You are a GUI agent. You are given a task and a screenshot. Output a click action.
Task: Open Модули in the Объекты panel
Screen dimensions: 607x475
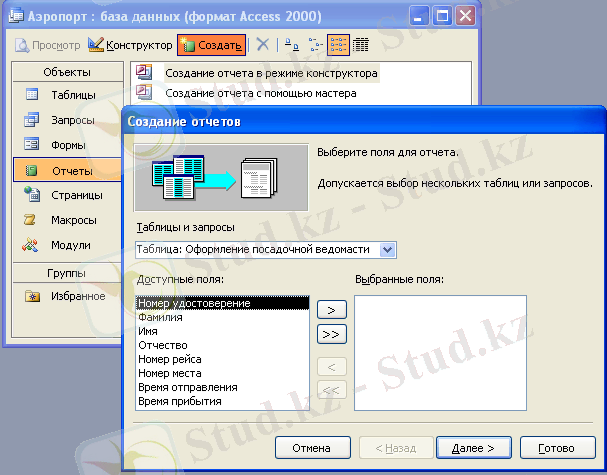coord(68,245)
